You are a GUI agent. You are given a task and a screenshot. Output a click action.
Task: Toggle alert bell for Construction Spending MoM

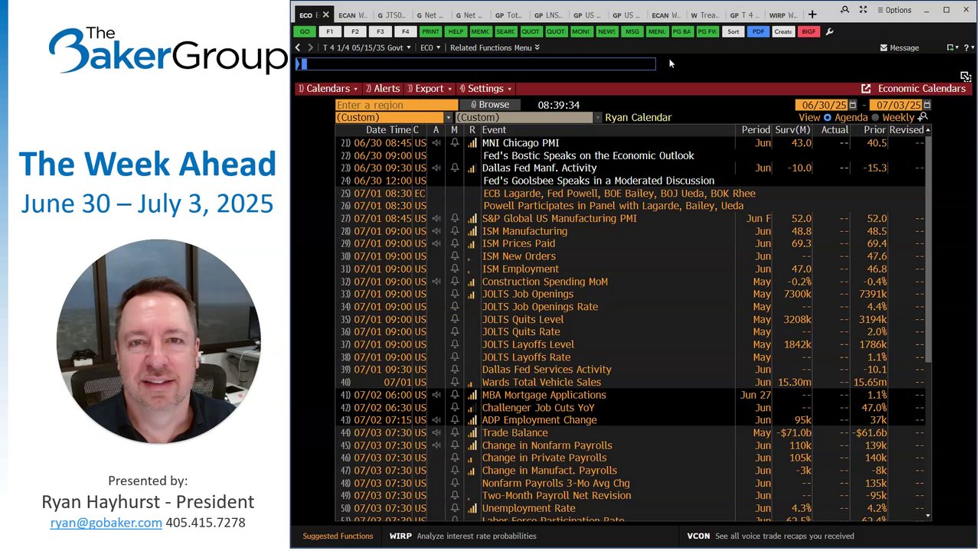(x=455, y=282)
